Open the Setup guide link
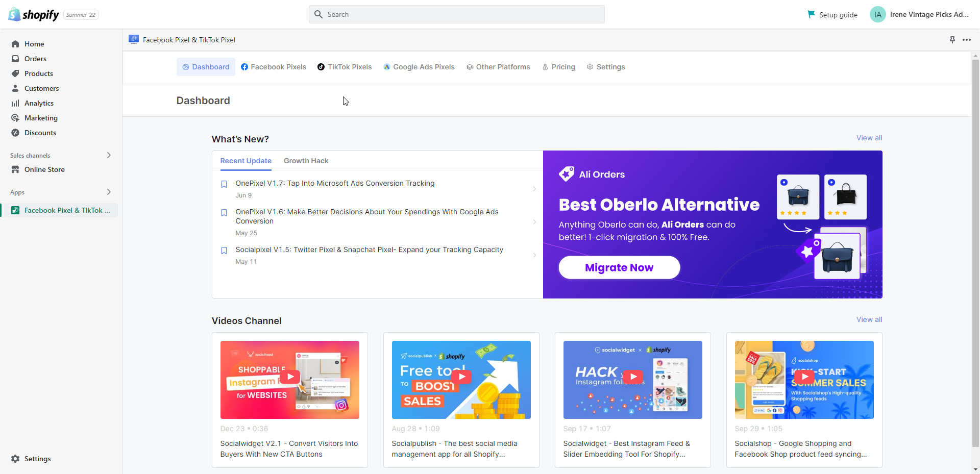Screen dimensions: 980x474 [832, 14]
